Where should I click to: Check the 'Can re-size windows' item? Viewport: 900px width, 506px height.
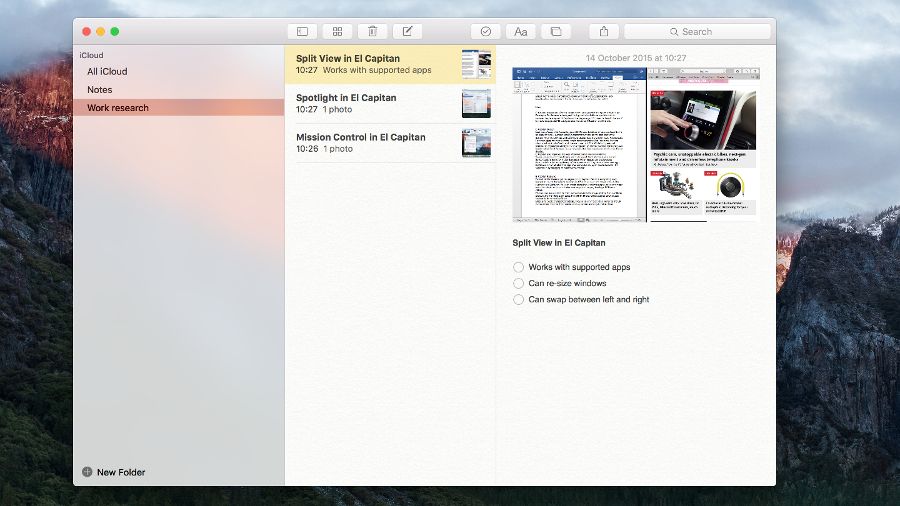click(518, 283)
